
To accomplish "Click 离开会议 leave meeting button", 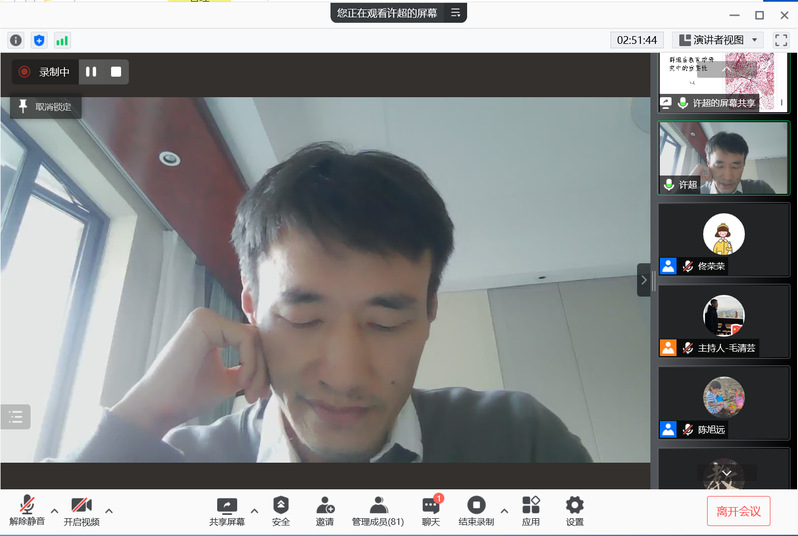I will click(738, 511).
